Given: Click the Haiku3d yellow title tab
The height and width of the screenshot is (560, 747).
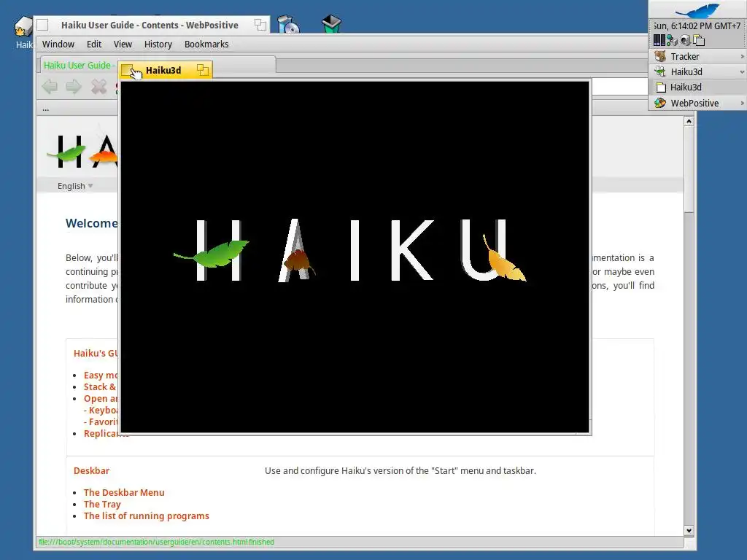Looking at the screenshot, I should pyautogui.click(x=165, y=70).
